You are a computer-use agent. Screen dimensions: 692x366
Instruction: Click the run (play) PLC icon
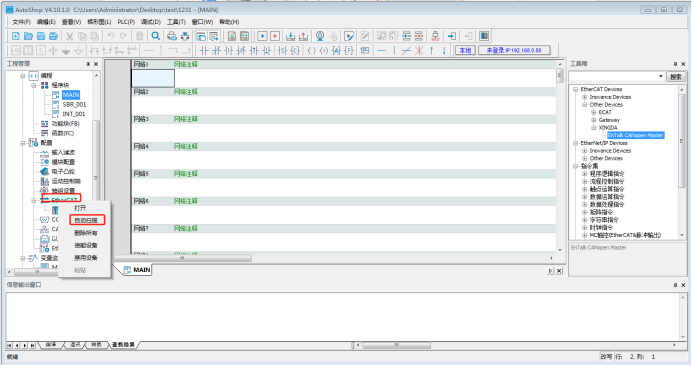tap(262, 36)
